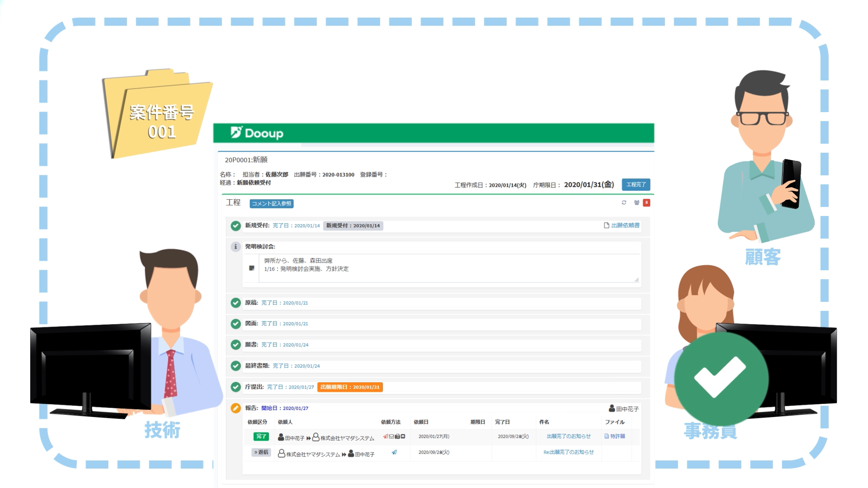Click the Dooup logo in the green header
The width and height of the screenshot is (868, 488).
pyautogui.click(x=257, y=133)
